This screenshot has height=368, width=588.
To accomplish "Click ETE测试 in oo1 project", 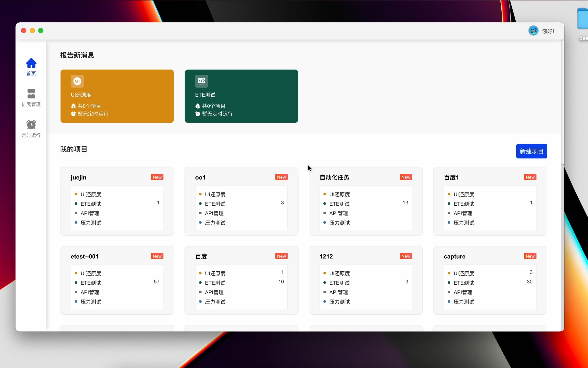I will pyautogui.click(x=215, y=204).
